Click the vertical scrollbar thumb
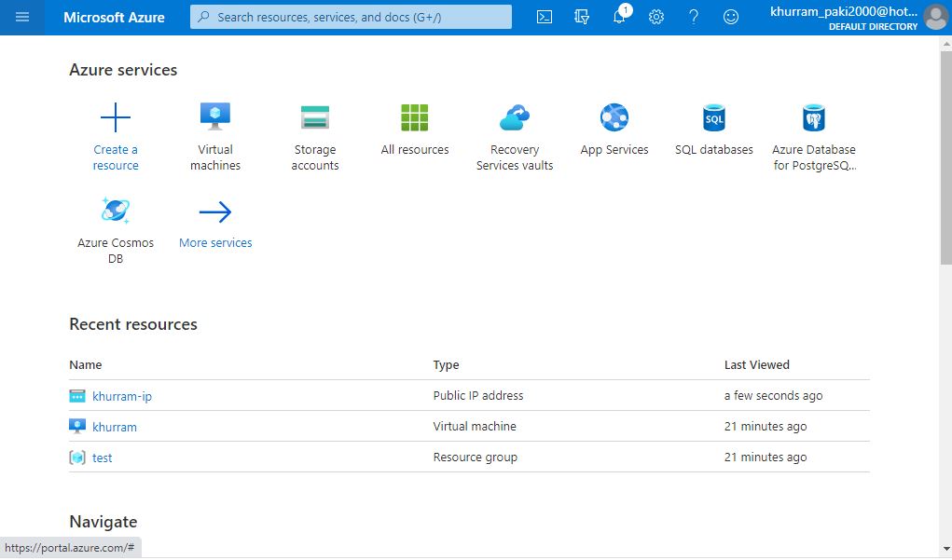This screenshot has height=560, width=952. 945,157
